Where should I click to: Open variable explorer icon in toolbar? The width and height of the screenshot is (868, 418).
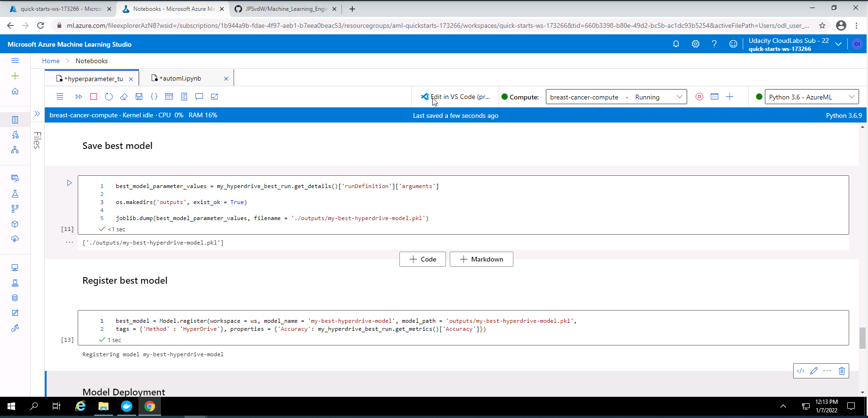point(169,97)
